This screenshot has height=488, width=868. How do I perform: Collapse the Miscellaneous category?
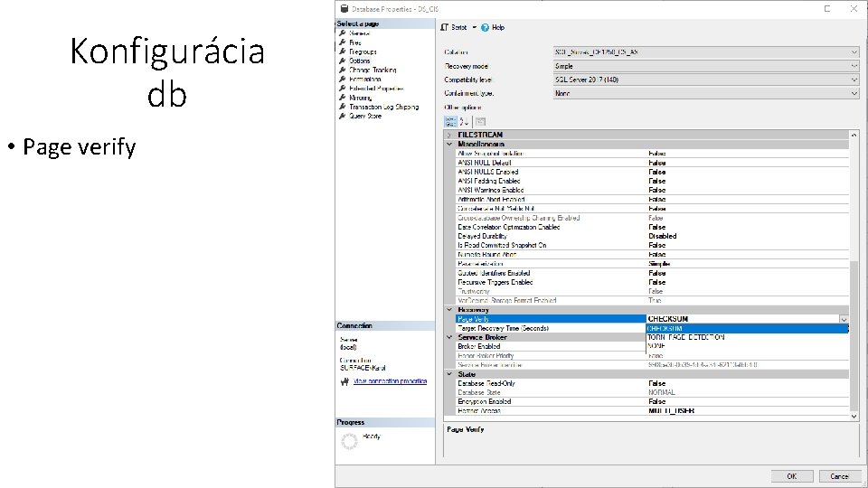coord(449,144)
